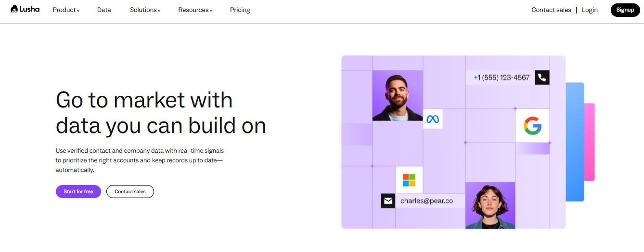The height and width of the screenshot is (252, 644).
Task: Go to the Data page
Action: click(x=104, y=10)
